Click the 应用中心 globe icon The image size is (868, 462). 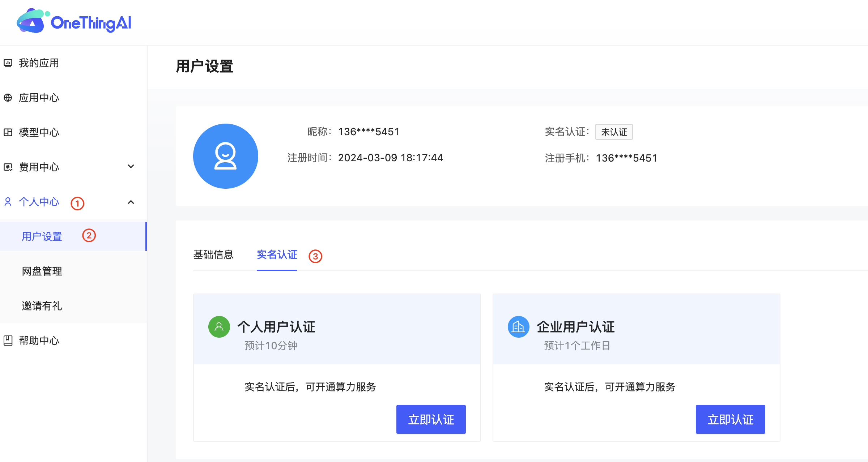[8, 98]
